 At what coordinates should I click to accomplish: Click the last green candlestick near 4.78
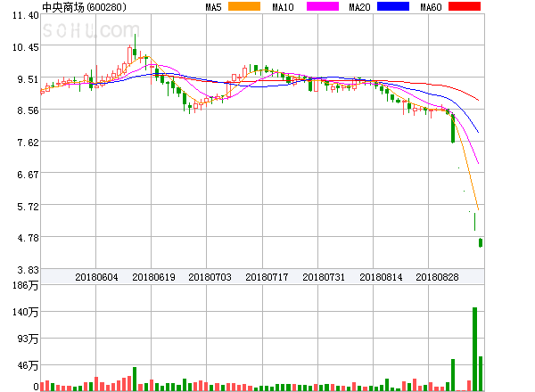(x=481, y=242)
